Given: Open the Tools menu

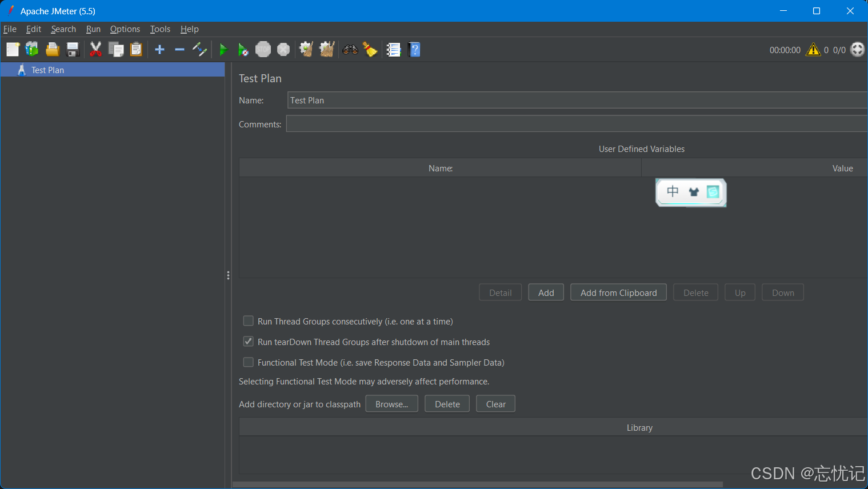Looking at the screenshot, I should tap(160, 29).
